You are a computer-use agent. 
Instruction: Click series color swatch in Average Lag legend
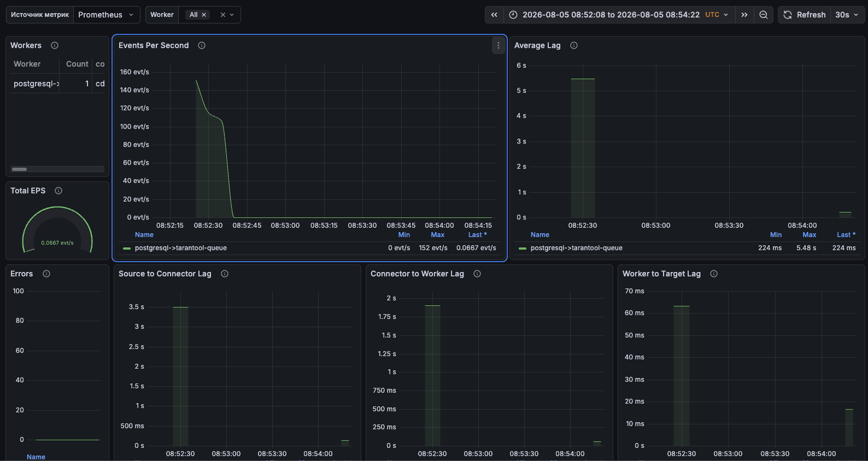(523, 248)
